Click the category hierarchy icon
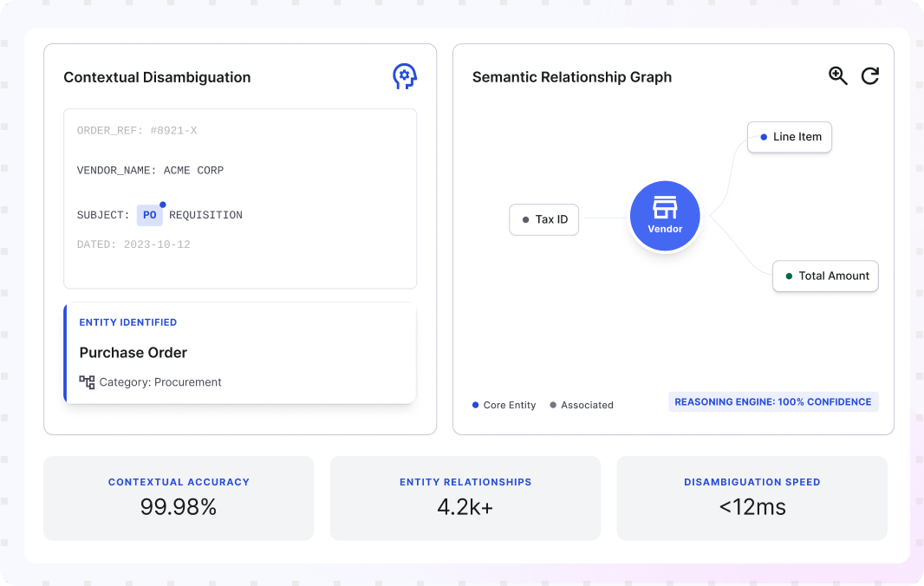The height and width of the screenshot is (586, 924). pyautogui.click(x=87, y=382)
